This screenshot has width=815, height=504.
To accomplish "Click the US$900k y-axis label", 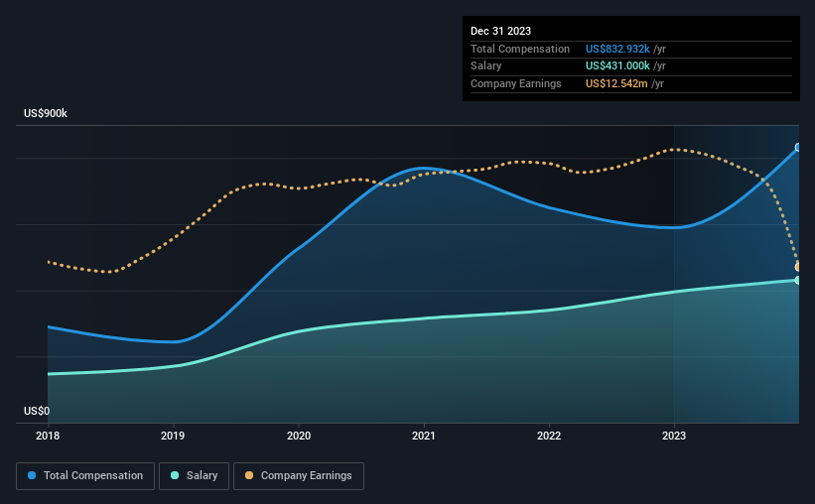I will pos(46,113).
